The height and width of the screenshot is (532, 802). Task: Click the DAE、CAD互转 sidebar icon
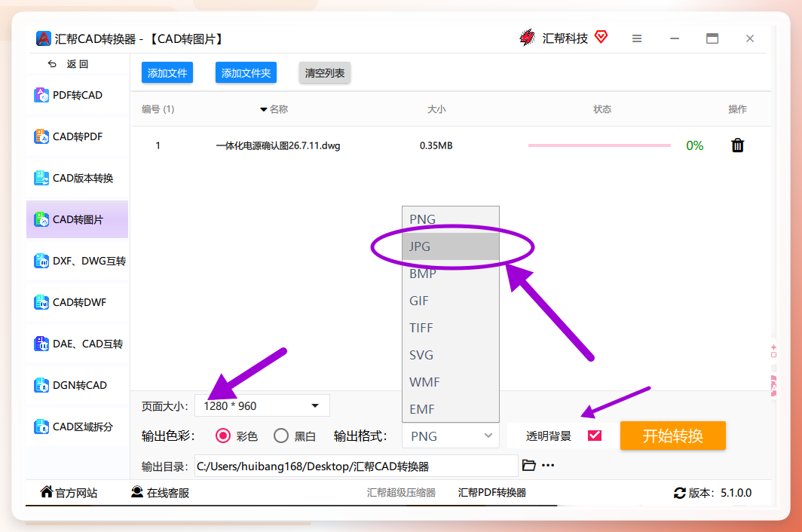tap(41, 344)
